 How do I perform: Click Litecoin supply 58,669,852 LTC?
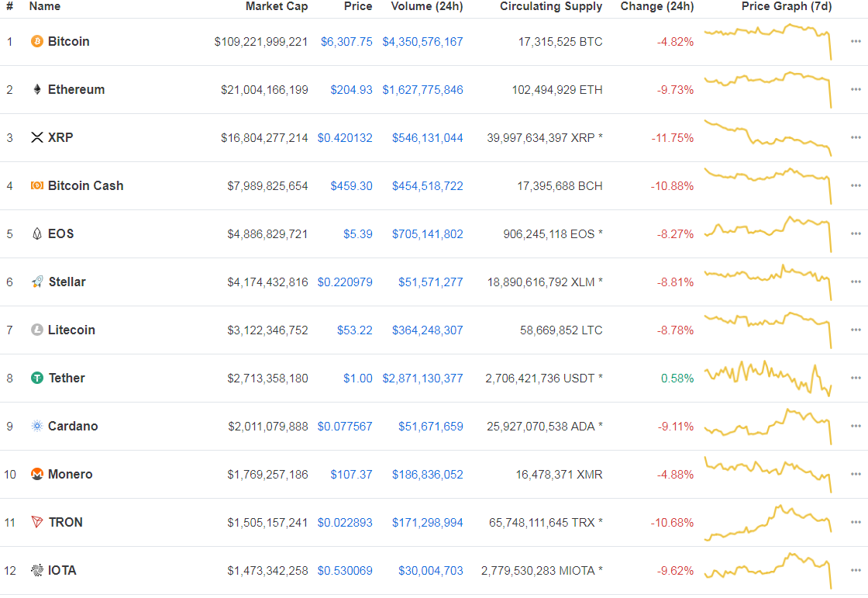(x=561, y=330)
